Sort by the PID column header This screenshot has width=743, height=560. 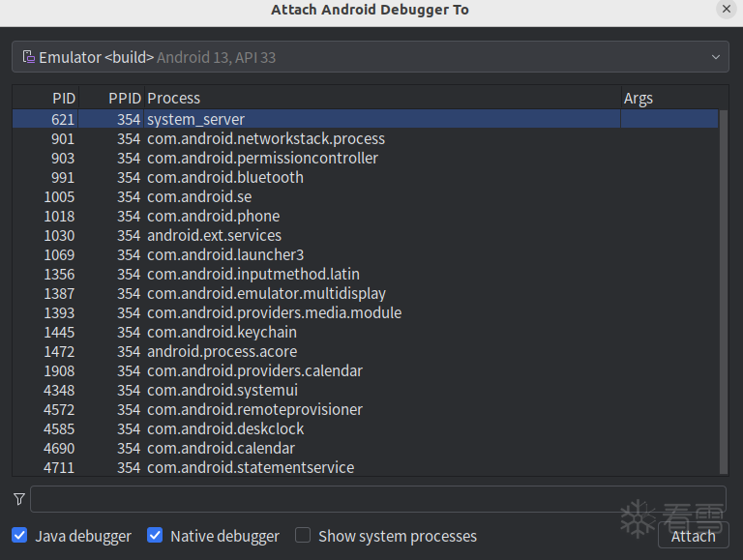pyautogui.click(x=63, y=98)
